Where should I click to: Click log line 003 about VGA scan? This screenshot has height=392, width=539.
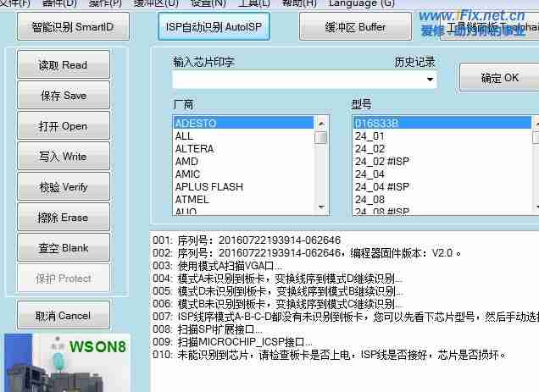[x=217, y=266]
